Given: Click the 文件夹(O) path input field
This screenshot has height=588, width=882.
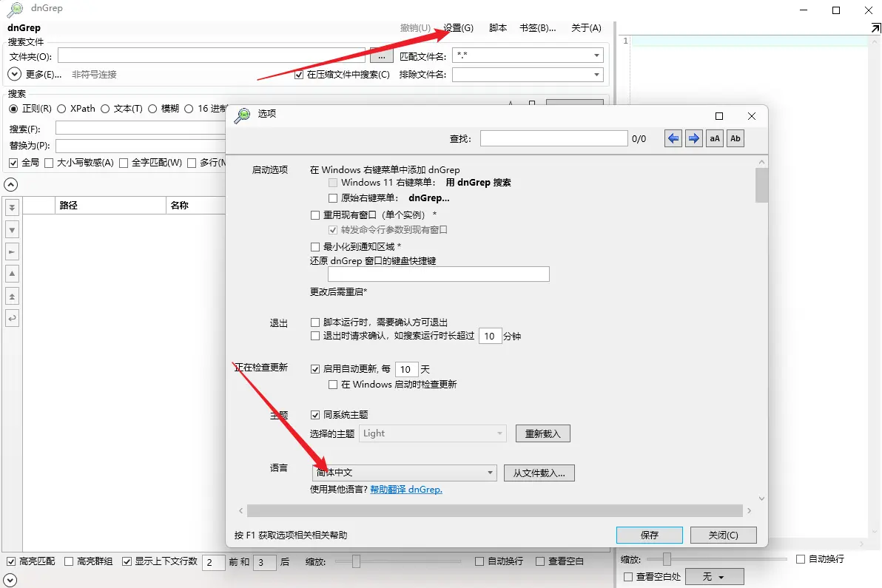Looking at the screenshot, I should pyautogui.click(x=212, y=55).
